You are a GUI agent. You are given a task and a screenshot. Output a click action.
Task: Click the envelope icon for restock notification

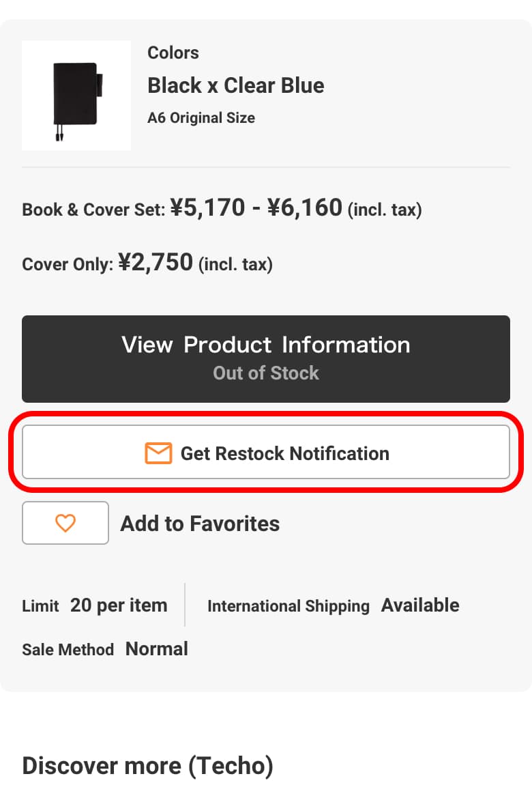(x=158, y=453)
